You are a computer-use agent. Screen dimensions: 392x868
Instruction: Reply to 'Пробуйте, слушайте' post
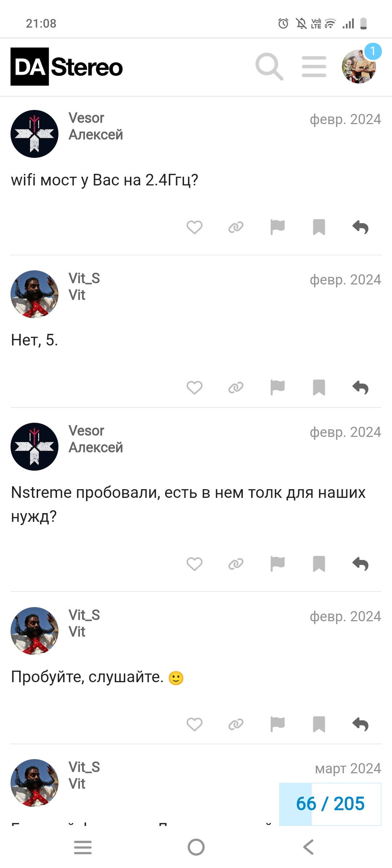[360, 725]
